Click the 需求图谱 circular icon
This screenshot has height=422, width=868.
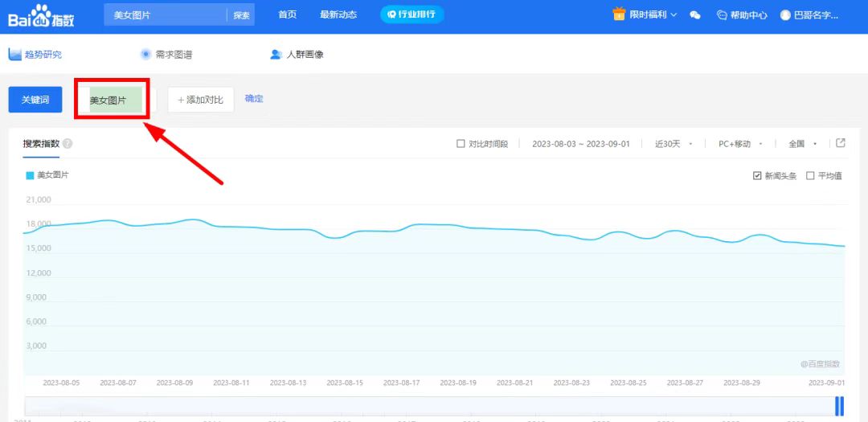click(145, 55)
